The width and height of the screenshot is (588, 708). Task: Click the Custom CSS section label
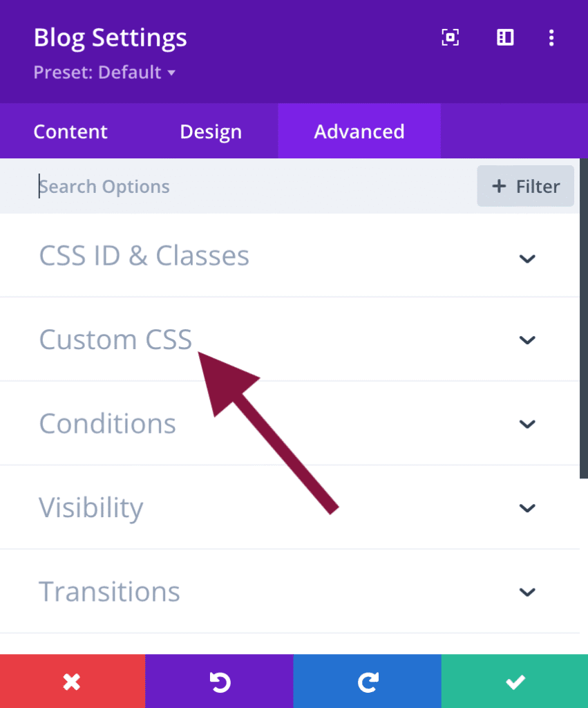(115, 339)
